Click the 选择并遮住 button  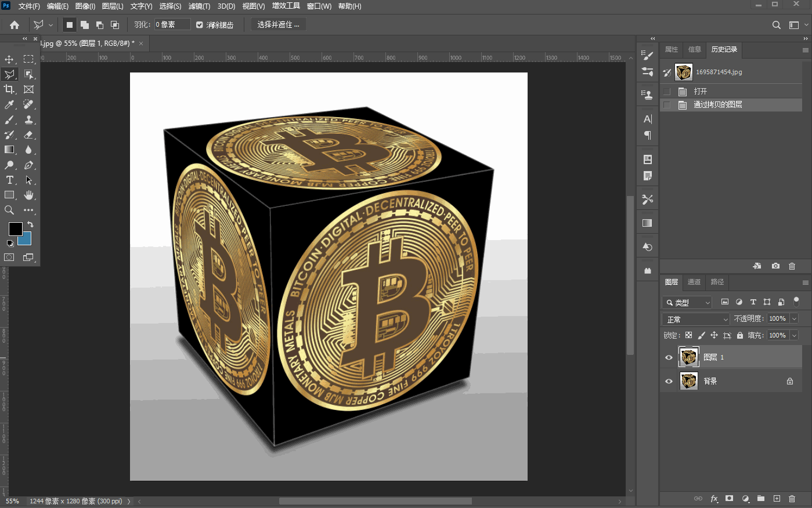pyautogui.click(x=278, y=25)
